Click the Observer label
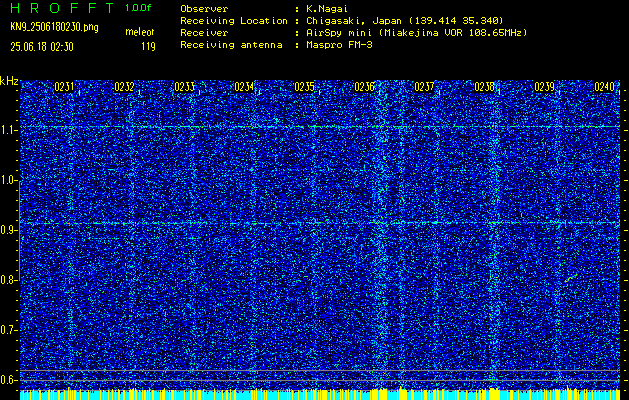The width and height of the screenshot is (629, 400). [x=204, y=8]
